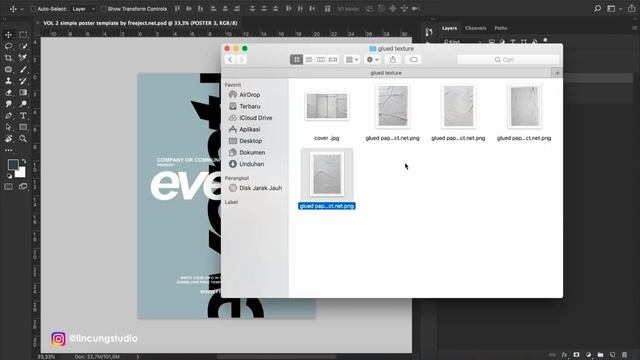Click the swap foreground/background colors arrow
This screenshot has height=360, width=640.
24,161
